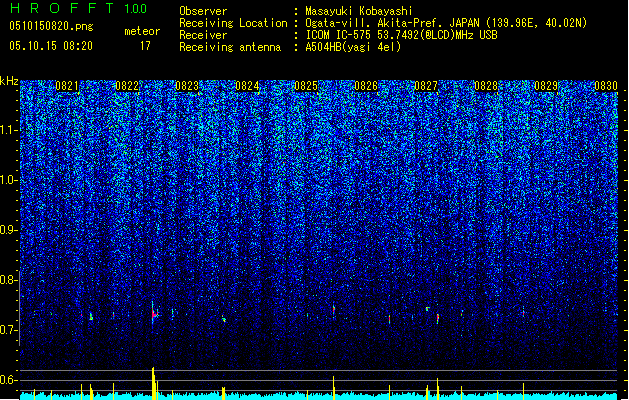Click the 1.1 frequency axis label
Image resolution: width=629 pixels, height=400 pixels.
coord(8,130)
